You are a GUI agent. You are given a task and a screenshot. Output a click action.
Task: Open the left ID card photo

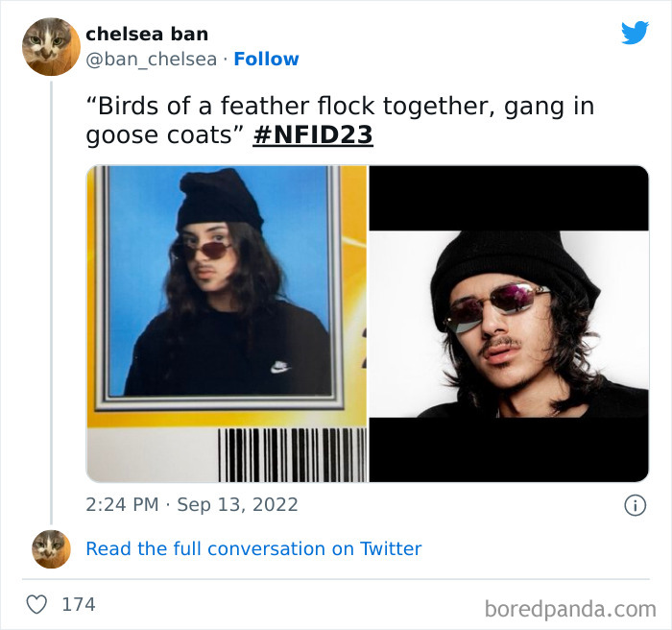pos(227,324)
